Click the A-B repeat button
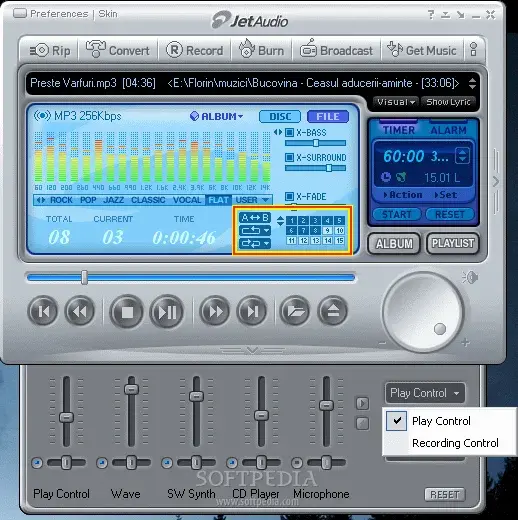518x520 pixels. point(255,218)
